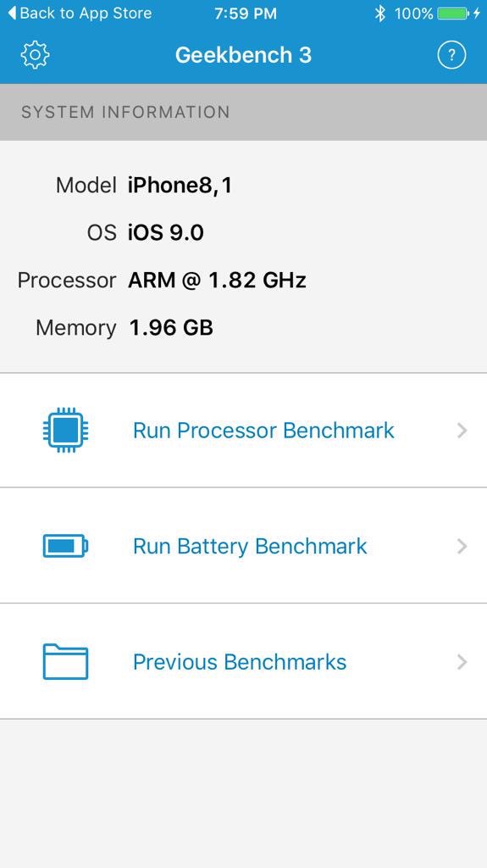487x868 pixels.
Task: Tap the back arrow to App Store
Action: pos(12,13)
